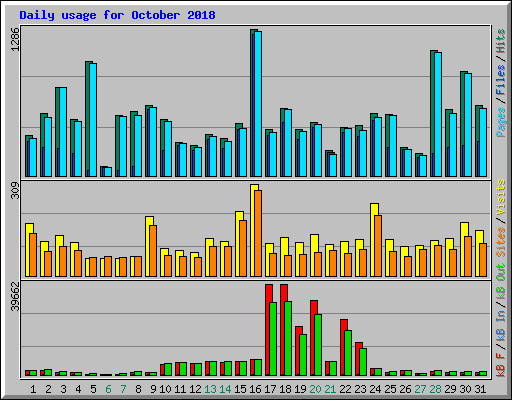
Task: Select day 22 on the x-axis
Action: pyautogui.click(x=345, y=389)
